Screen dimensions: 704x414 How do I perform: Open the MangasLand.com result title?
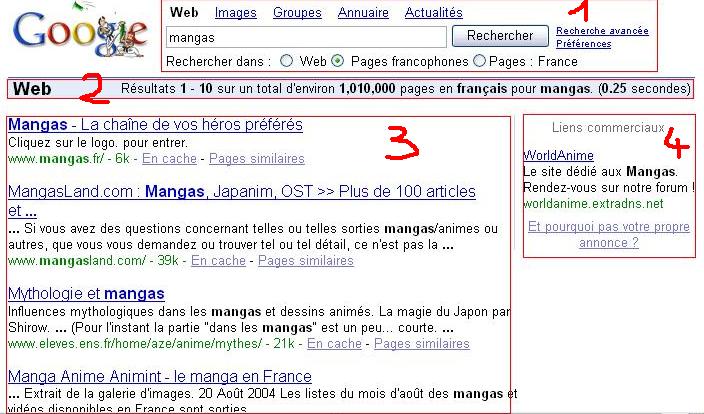coord(242,200)
